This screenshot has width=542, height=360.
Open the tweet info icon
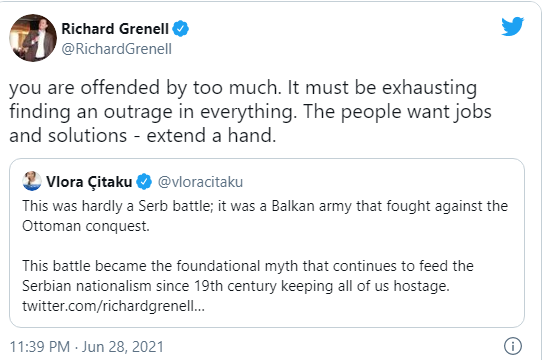513,346
